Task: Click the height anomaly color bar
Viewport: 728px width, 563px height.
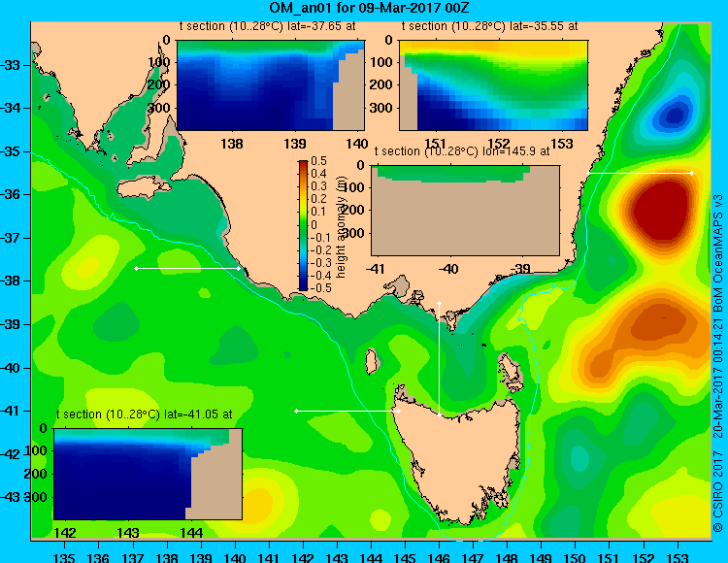Action: (x=303, y=225)
